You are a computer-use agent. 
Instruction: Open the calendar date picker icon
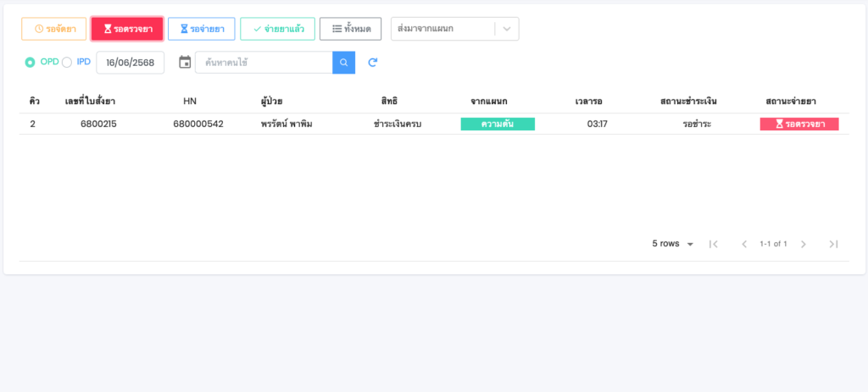tap(185, 63)
